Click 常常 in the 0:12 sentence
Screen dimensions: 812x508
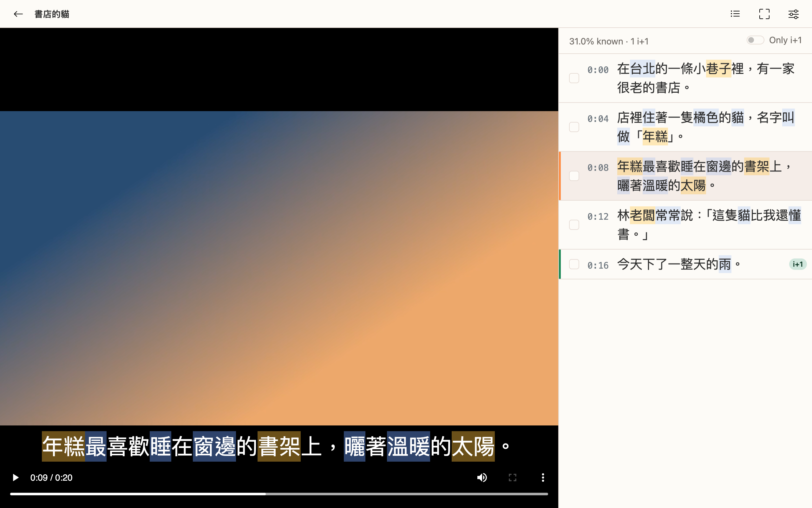pos(668,215)
